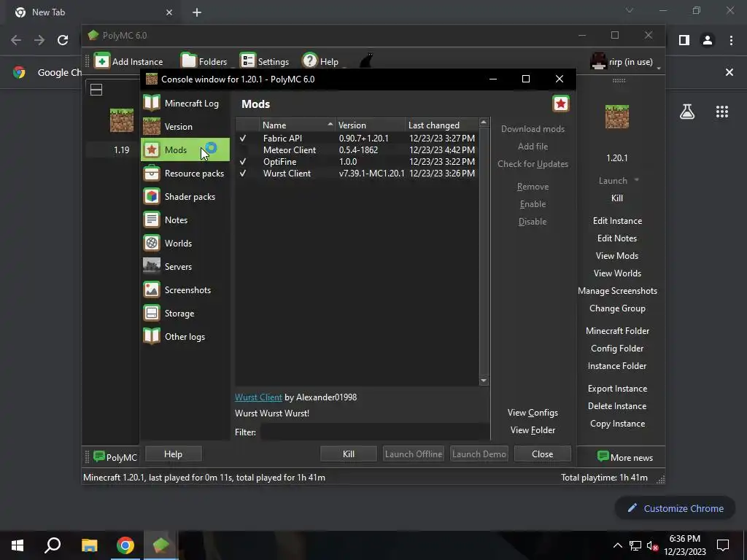Image resolution: width=747 pixels, height=560 pixels.
Task: Sort mods by Name column
Action: (x=298, y=125)
